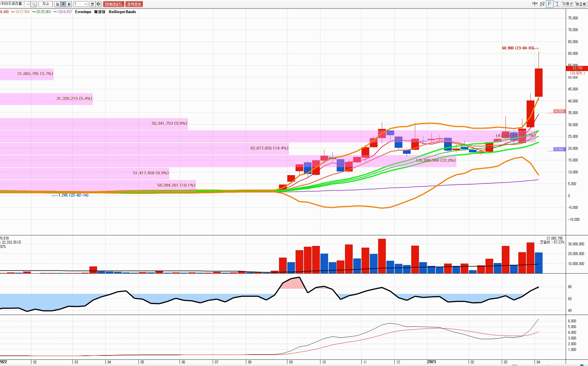Switch to daily (일) chart period
The height and width of the screenshot is (366, 588).
57,4
